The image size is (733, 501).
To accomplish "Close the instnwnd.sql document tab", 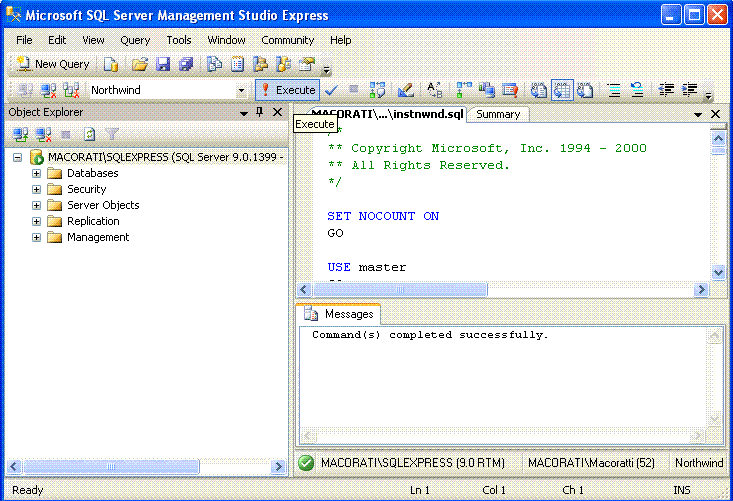I will click(x=715, y=114).
